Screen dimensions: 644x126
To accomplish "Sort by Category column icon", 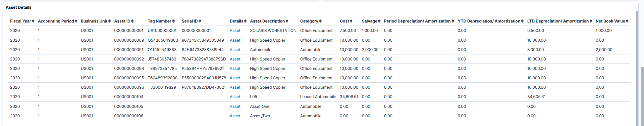I will click(x=320, y=21).
